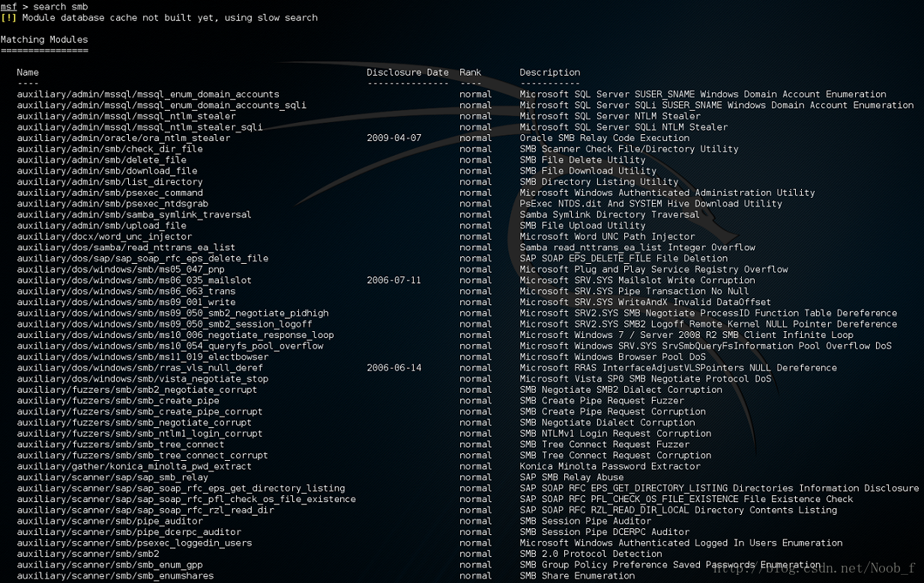This screenshot has height=583, width=924.
Task: Select ms09_050_smb2_session_logoff module name
Action: [x=165, y=324]
